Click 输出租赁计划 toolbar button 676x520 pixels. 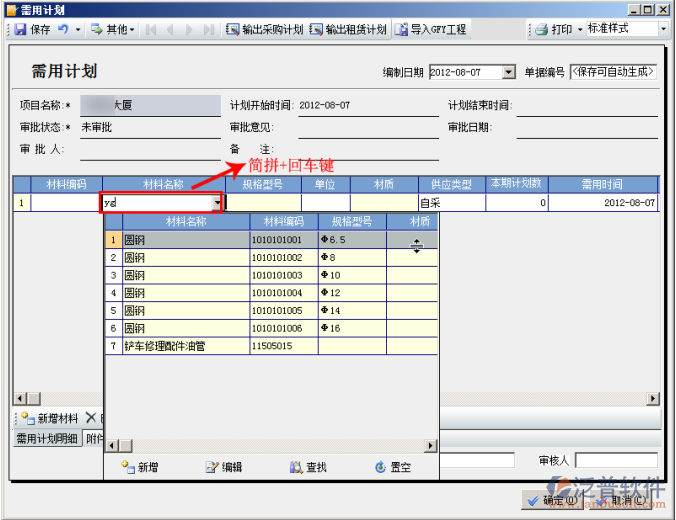tap(347, 29)
